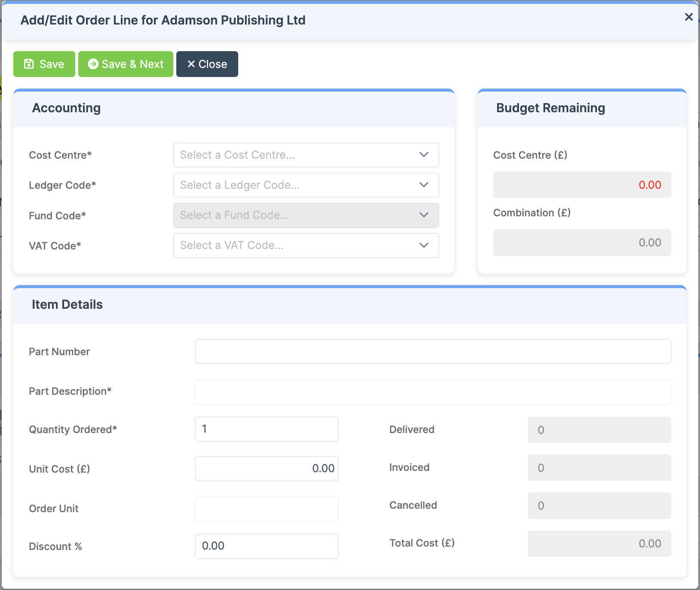Screen dimensions: 700x590
Task: Click the Total Cost (£) readonly field
Action: (x=599, y=544)
